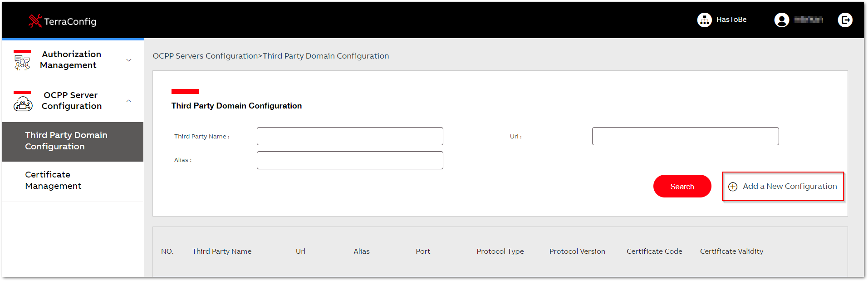Open the user profile avatar icon
This screenshot has width=868, height=281.
tap(781, 20)
